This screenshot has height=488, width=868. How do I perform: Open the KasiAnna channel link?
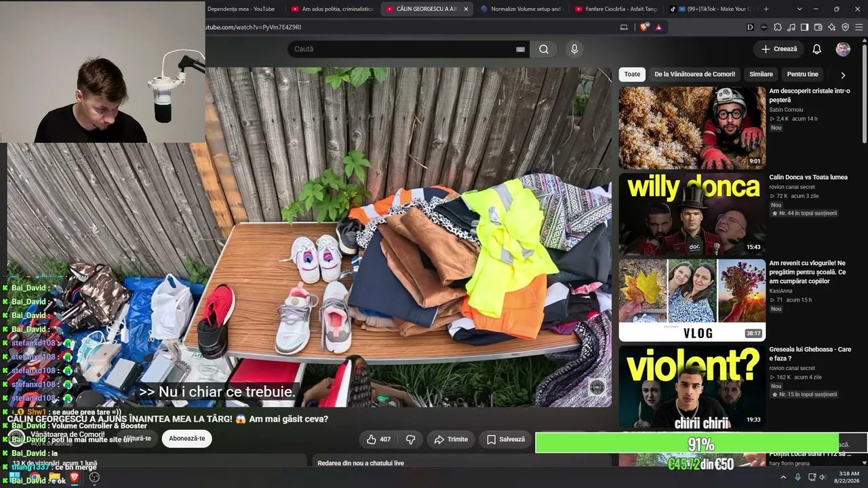point(781,291)
